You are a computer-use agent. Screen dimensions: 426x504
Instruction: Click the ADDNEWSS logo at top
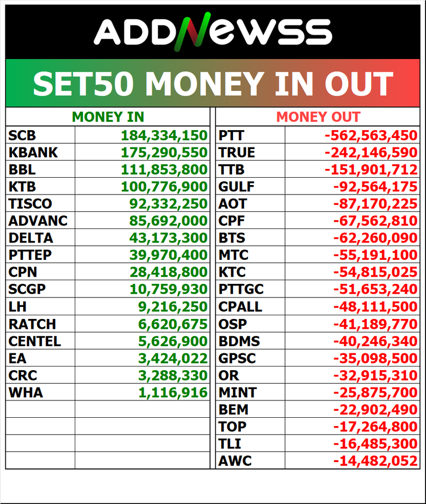(213, 32)
